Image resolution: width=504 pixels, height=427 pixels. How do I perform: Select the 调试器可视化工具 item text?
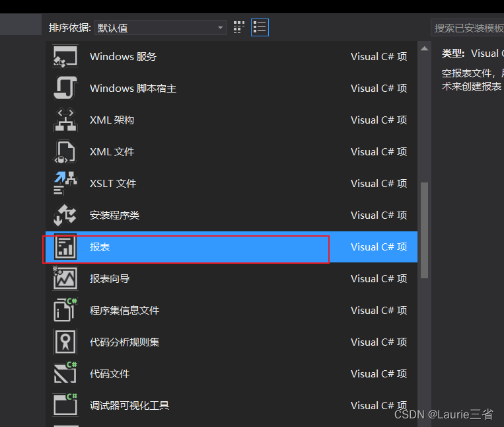129,405
